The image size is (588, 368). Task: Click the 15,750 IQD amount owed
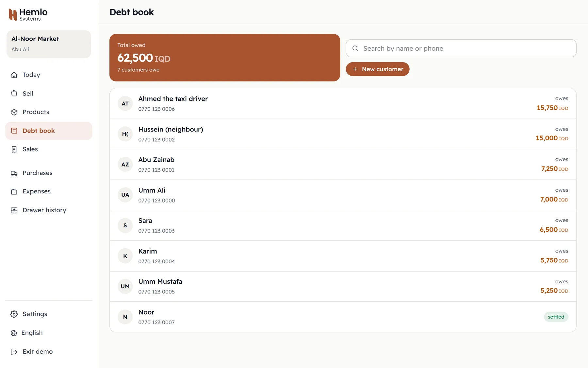552,108
